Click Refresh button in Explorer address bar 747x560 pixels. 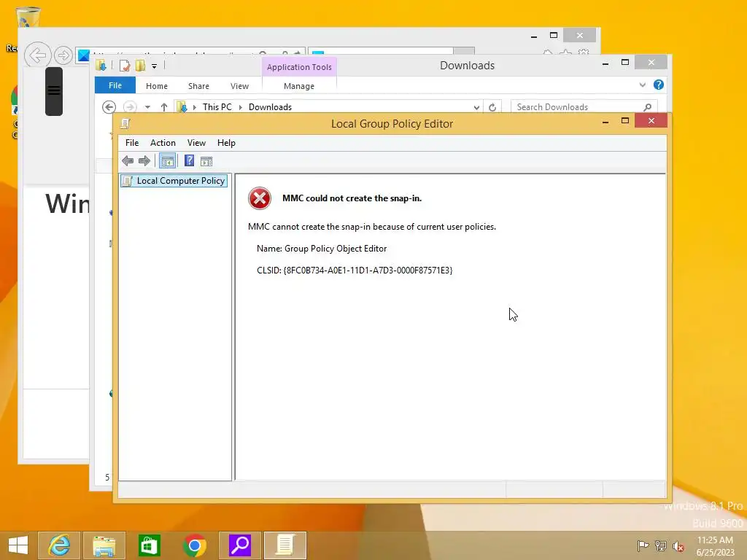(x=492, y=108)
